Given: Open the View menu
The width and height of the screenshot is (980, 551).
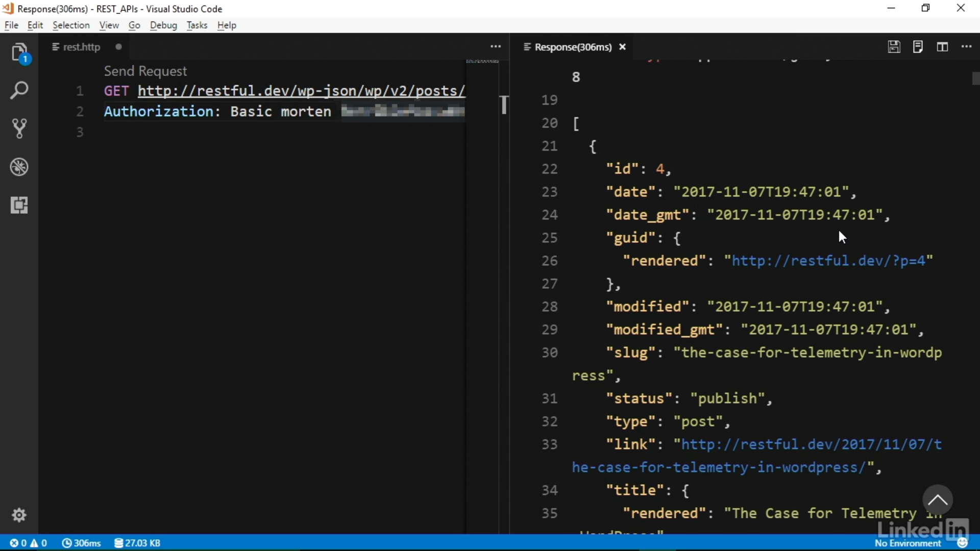Looking at the screenshot, I should 109,25.
